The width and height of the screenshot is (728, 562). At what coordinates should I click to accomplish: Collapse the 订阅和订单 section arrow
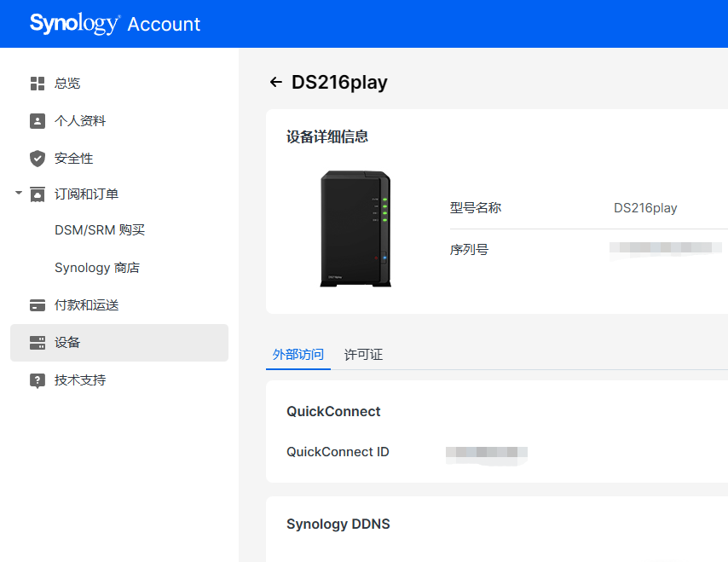[19, 193]
